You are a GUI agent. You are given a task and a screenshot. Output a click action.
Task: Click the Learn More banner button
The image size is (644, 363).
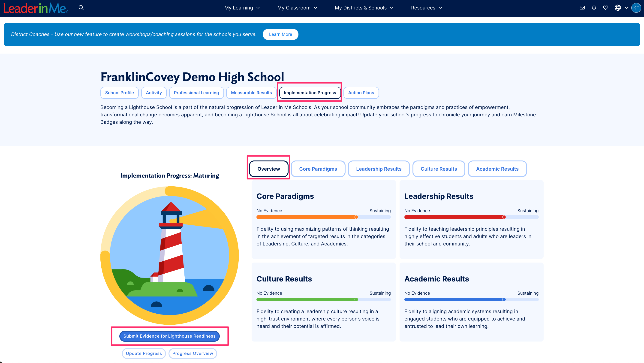(x=280, y=35)
